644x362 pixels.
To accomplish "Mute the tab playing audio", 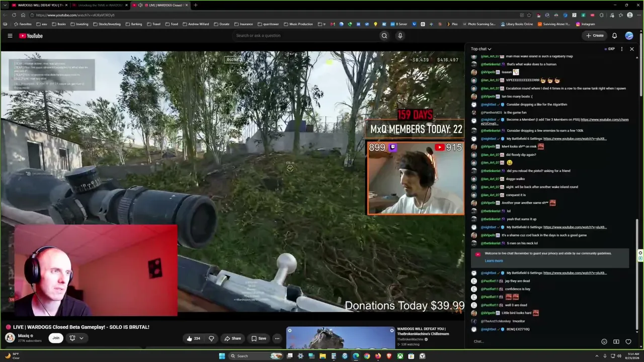I will [140, 5].
